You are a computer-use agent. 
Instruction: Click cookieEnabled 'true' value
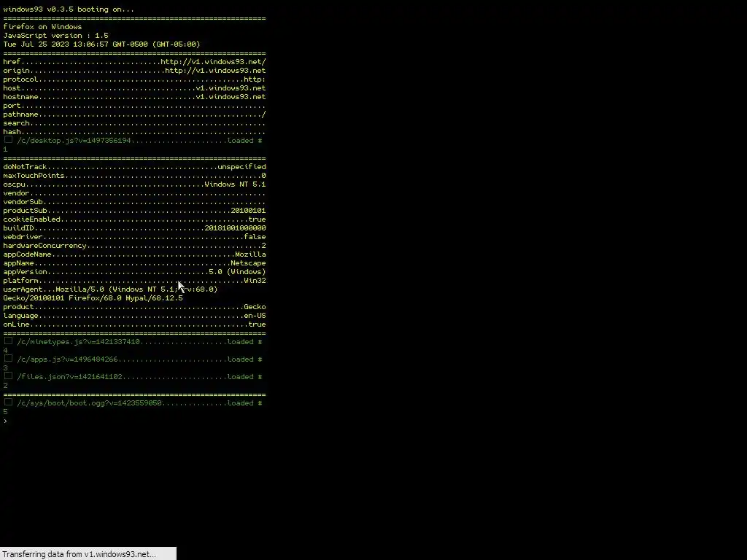(x=257, y=219)
